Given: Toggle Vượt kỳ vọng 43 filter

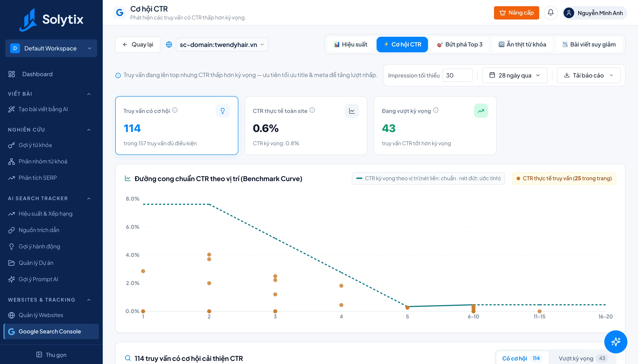Looking at the screenshot, I should 583,358.
